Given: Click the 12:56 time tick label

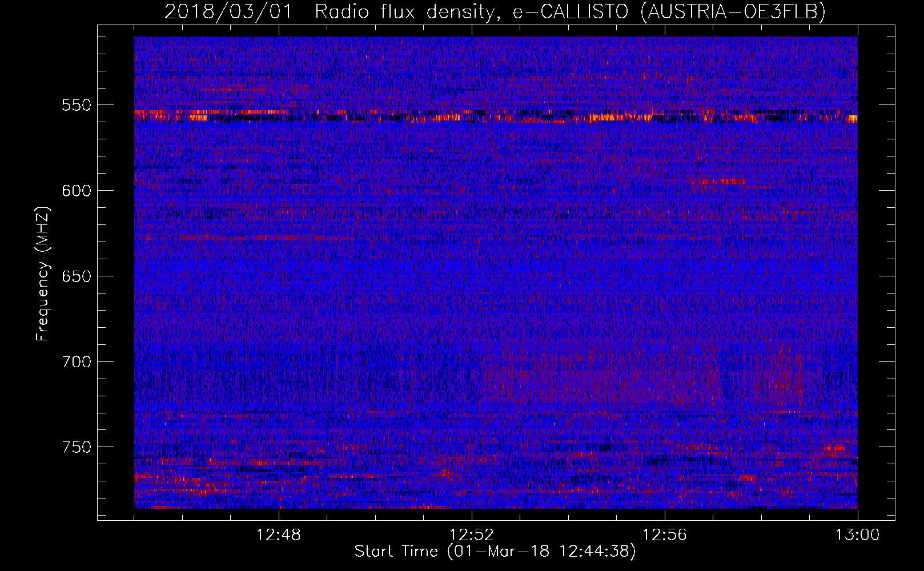Looking at the screenshot, I should pos(665,535).
